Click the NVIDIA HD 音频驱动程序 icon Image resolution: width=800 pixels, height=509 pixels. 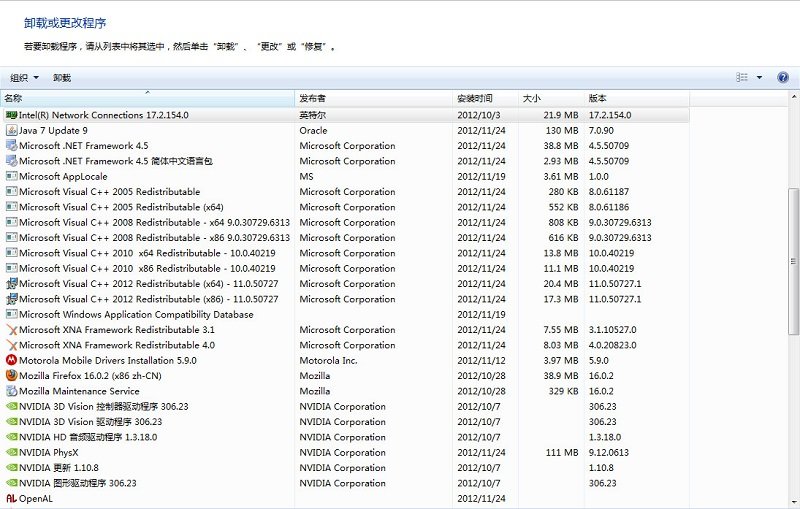click(x=11, y=437)
